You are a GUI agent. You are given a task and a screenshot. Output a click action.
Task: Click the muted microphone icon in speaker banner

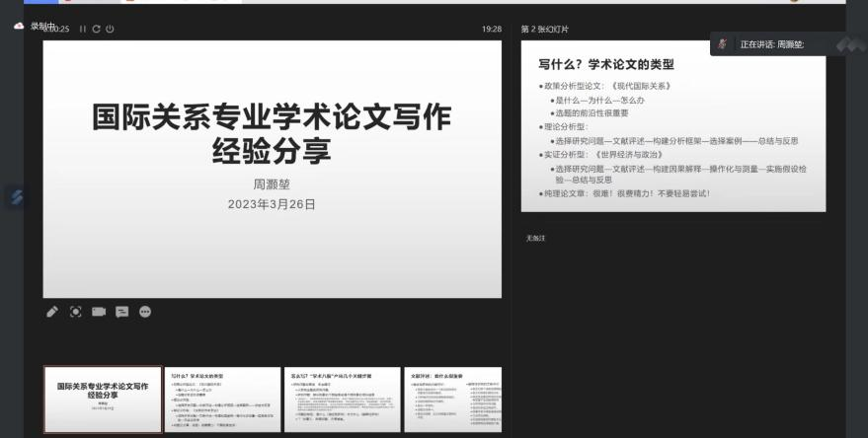pos(722,44)
